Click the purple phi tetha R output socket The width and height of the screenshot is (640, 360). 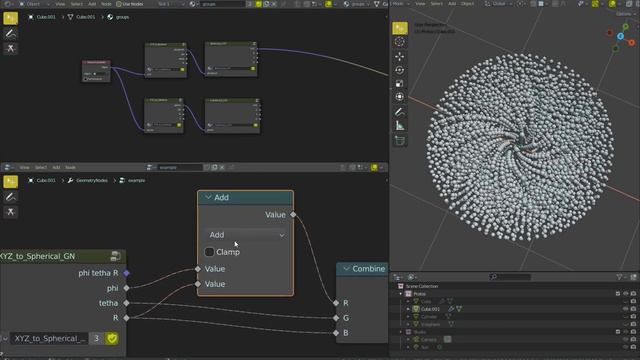tap(127, 273)
